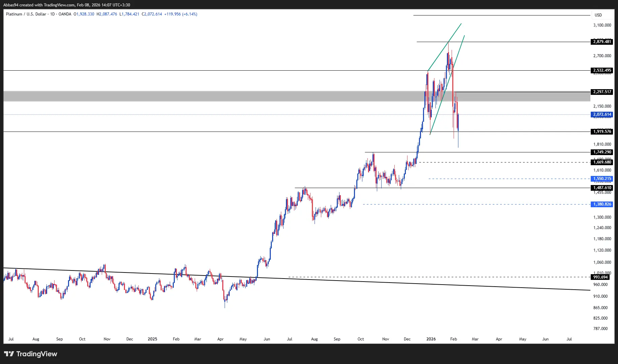Viewport: 618px width, 364px height.
Task: Select the 2,297.517 price label
Action: [602, 92]
